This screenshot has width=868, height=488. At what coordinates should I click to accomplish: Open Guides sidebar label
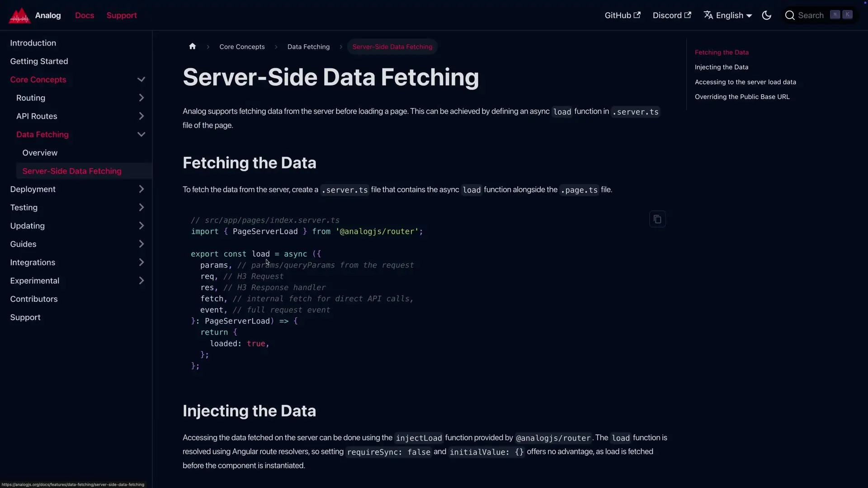point(23,244)
